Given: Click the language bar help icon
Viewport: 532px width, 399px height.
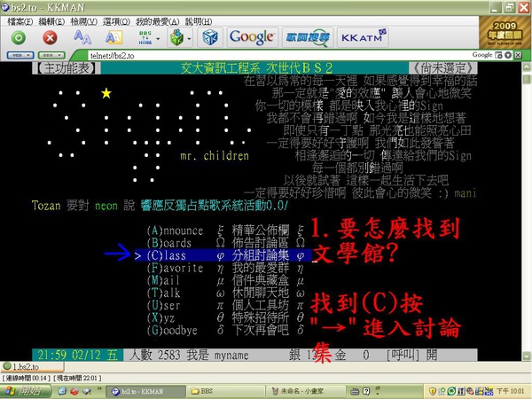Looking at the screenshot, I should [366, 392].
